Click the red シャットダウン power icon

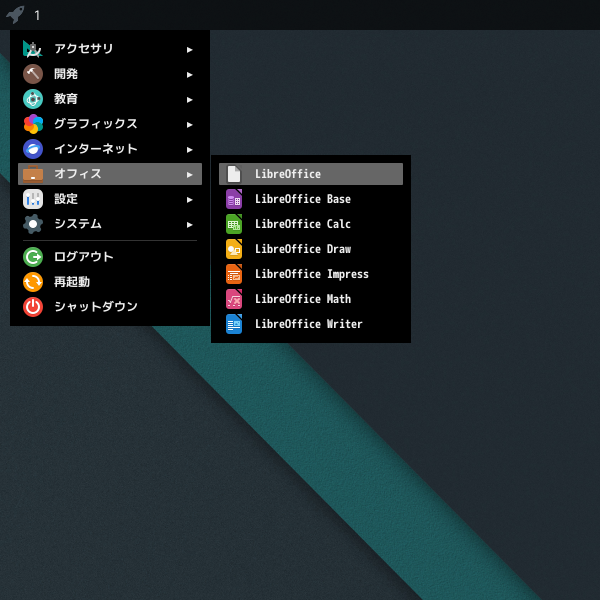[33, 307]
